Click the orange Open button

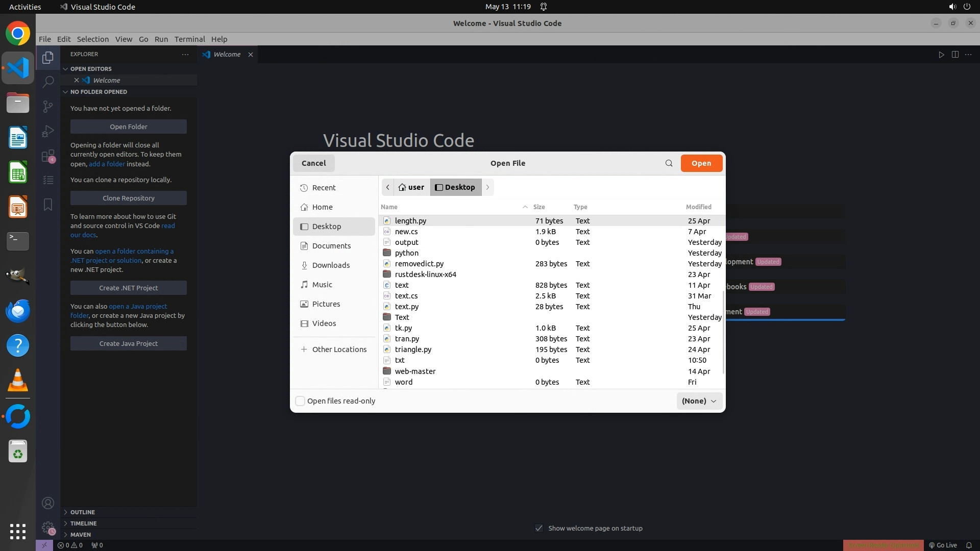tap(701, 163)
